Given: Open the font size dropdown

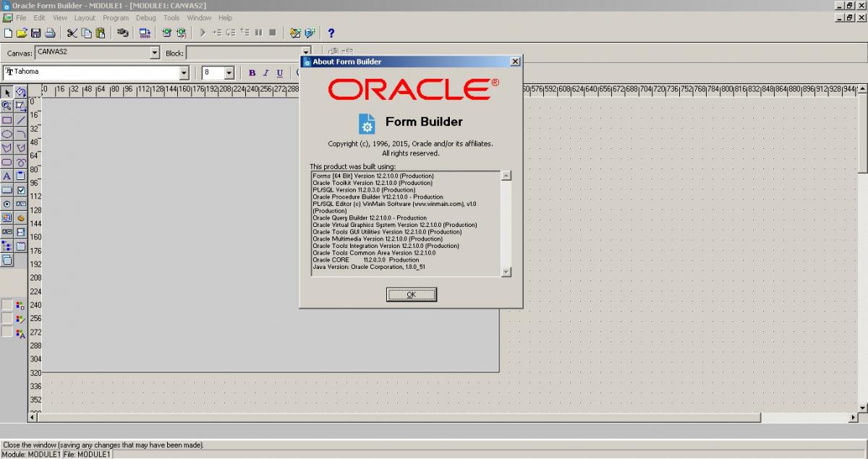Looking at the screenshot, I should tap(229, 73).
